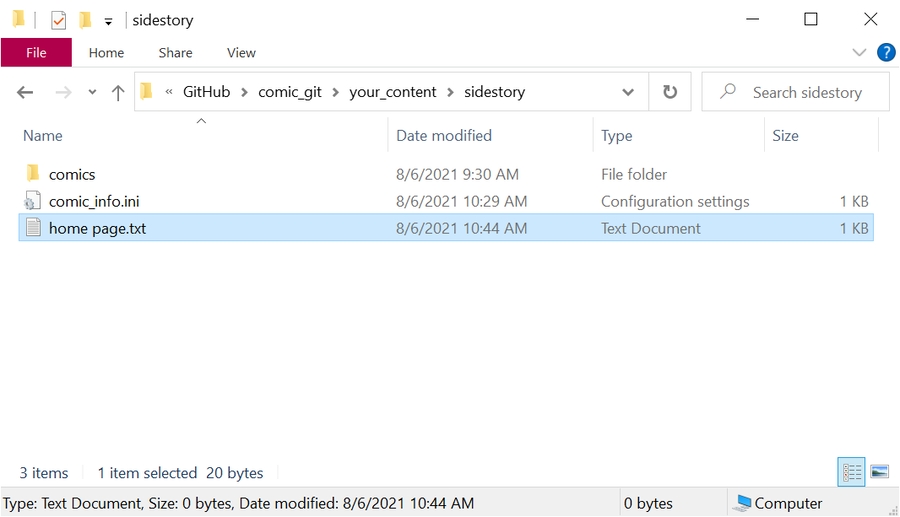
Task: Select the comics folder
Action: pyautogui.click(x=72, y=174)
